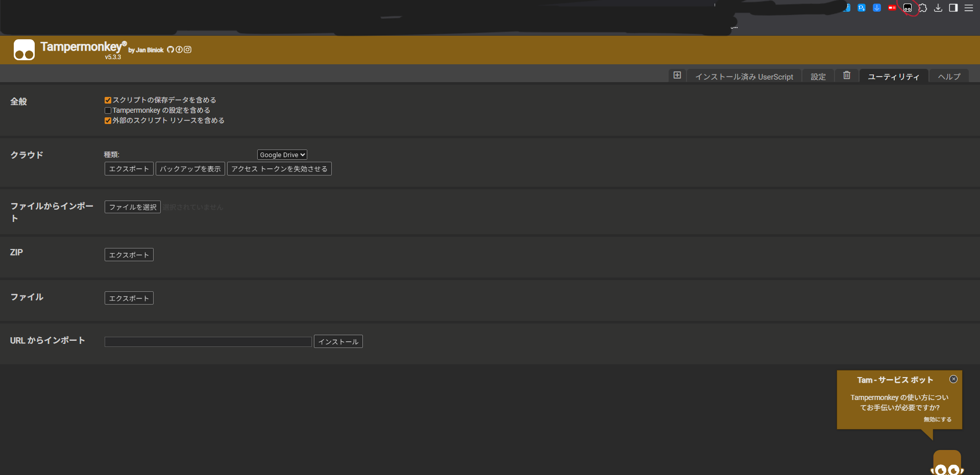The width and height of the screenshot is (980, 475).
Task: Close the Tam service bot popup
Action: pyautogui.click(x=953, y=379)
